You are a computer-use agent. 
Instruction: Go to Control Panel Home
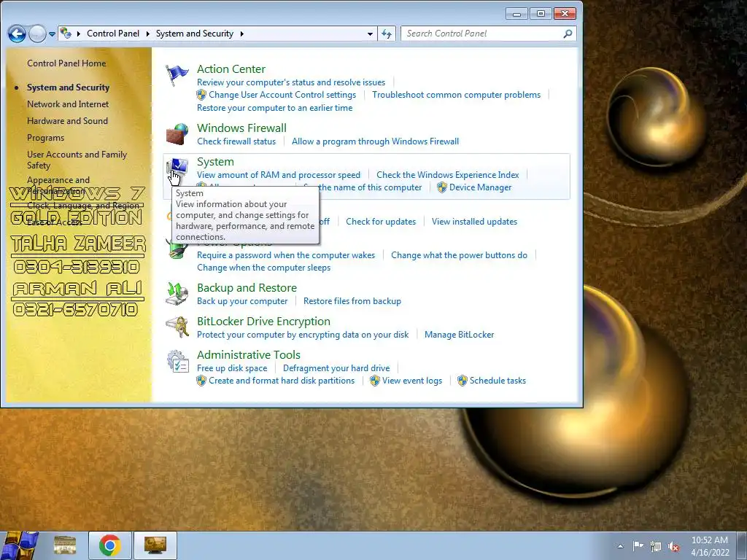point(66,63)
